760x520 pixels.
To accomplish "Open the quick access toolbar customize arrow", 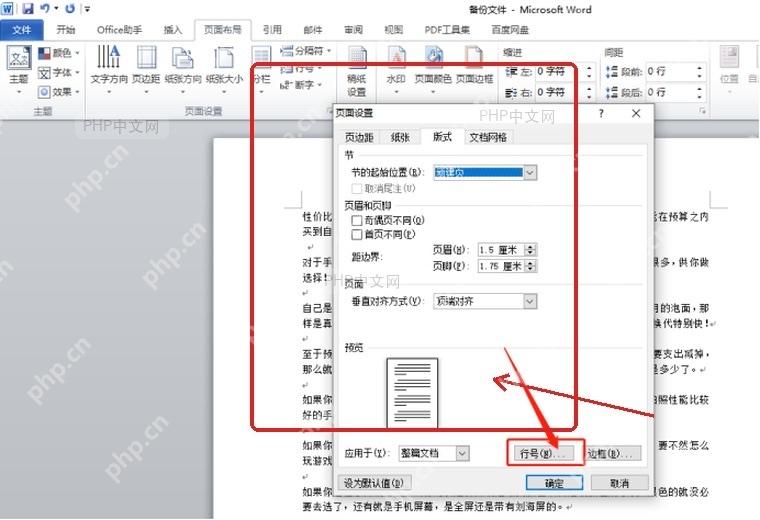I will (87, 9).
